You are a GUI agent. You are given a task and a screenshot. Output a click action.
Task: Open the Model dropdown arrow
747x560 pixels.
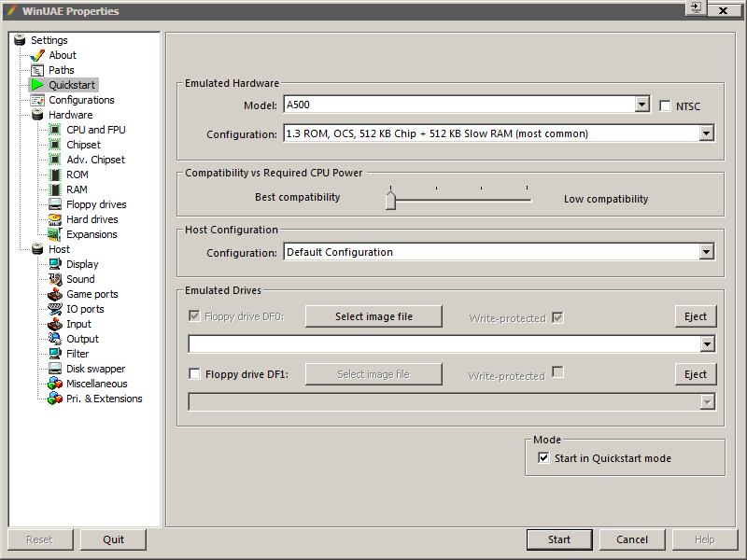point(642,105)
